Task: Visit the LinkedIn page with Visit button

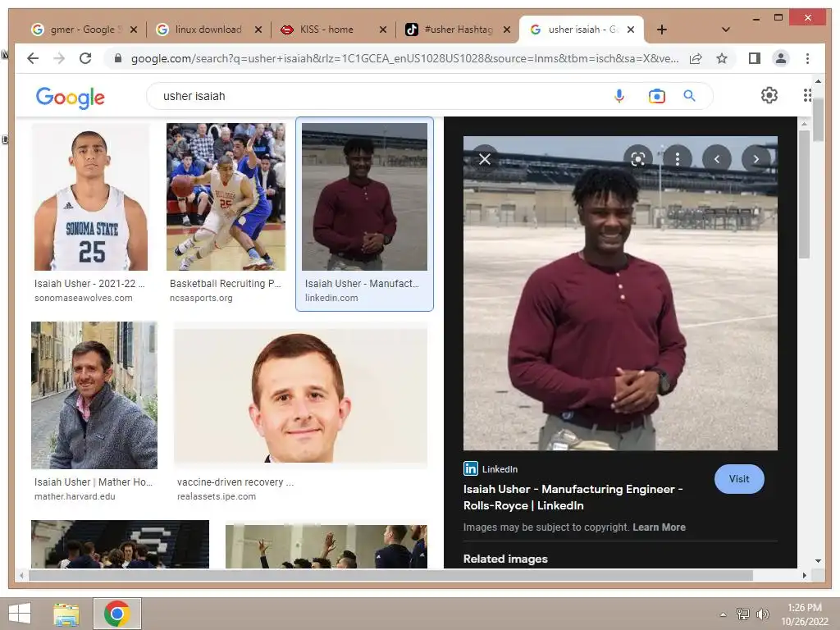Action: 739,479
